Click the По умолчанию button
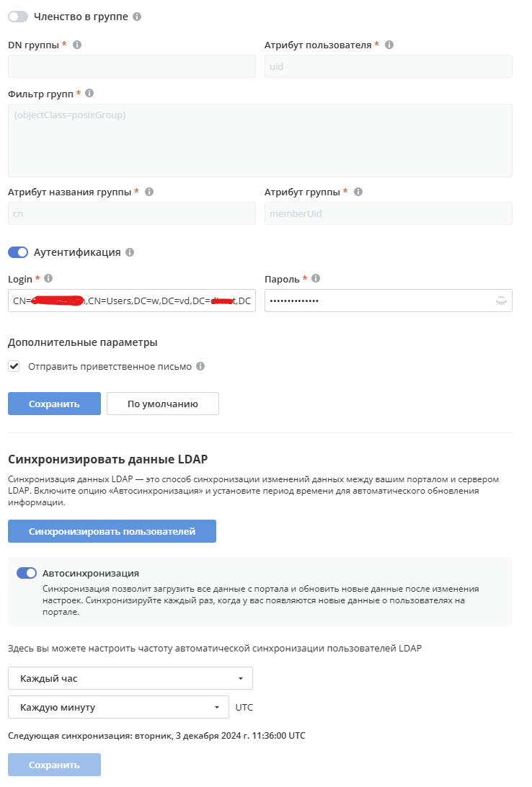This screenshot has width=532, height=787. click(162, 404)
